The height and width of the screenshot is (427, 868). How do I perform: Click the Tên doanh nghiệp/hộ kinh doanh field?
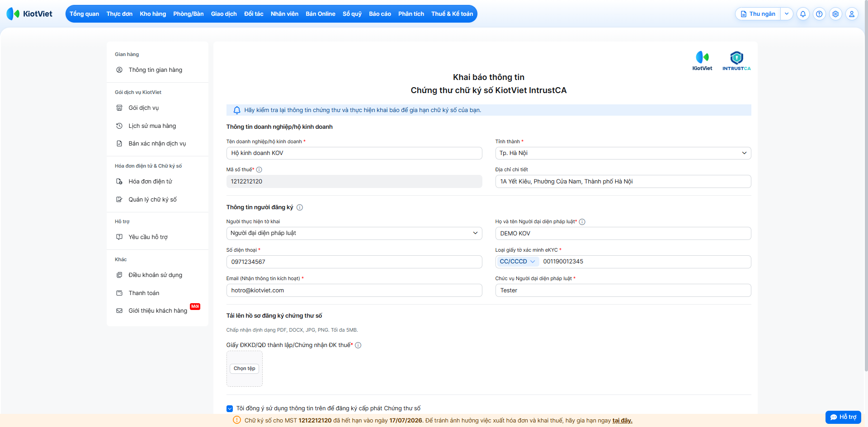tap(354, 153)
